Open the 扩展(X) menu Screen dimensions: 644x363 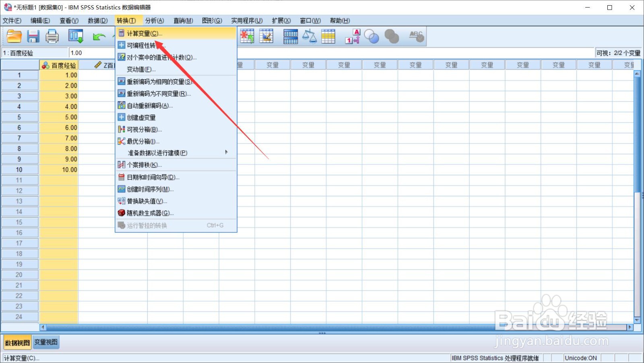tap(281, 21)
